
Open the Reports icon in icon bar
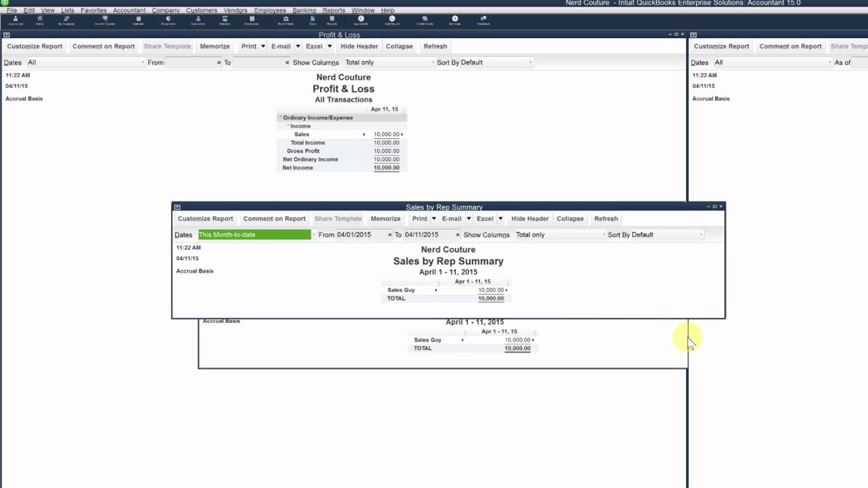[x=332, y=20]
